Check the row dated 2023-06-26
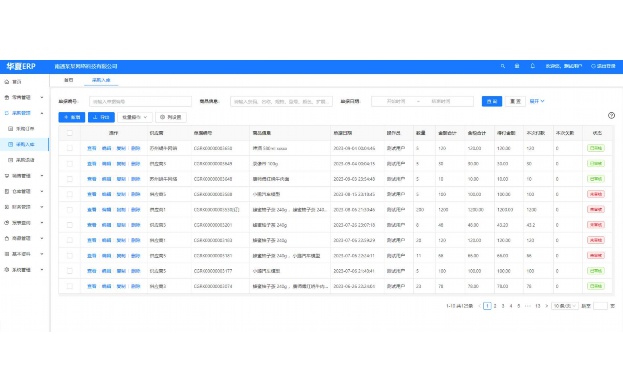This screenshot has width=623, height=392. pos(70,286)
